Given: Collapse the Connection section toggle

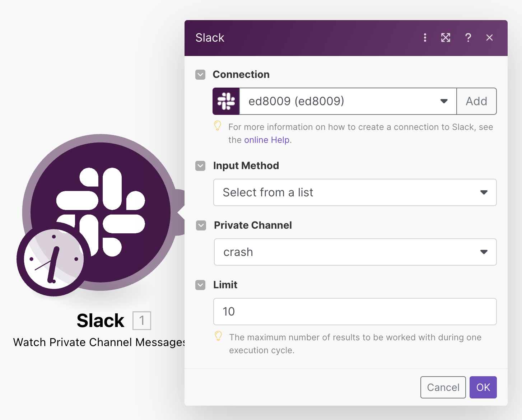Looking at the screenshot, I should click(x=200, y=75).
